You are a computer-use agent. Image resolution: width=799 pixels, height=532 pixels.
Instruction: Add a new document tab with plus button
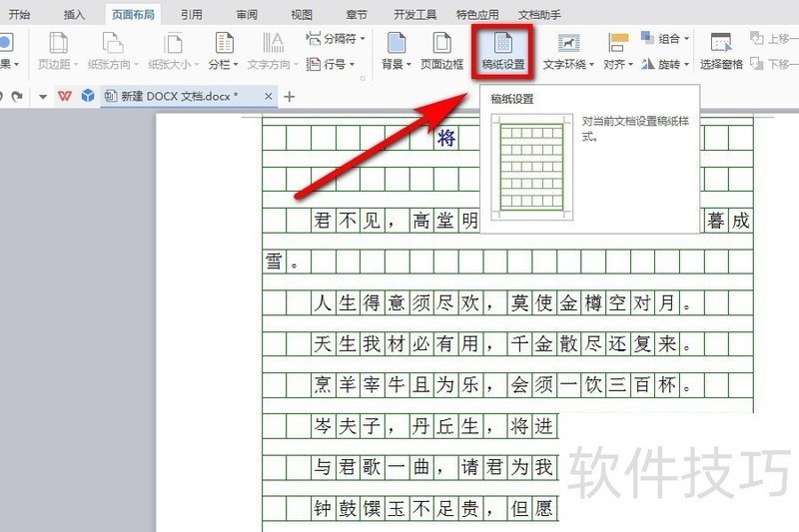(x=289, y=96)
